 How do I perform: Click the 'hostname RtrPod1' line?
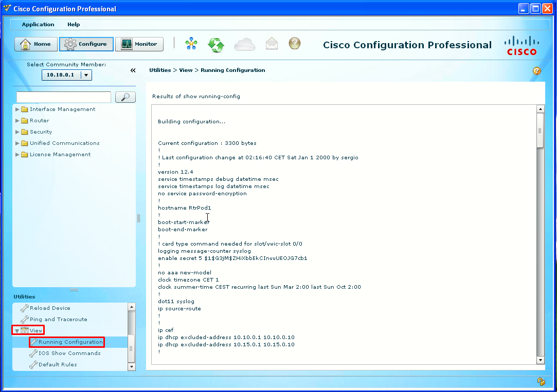tap(184, 208)
